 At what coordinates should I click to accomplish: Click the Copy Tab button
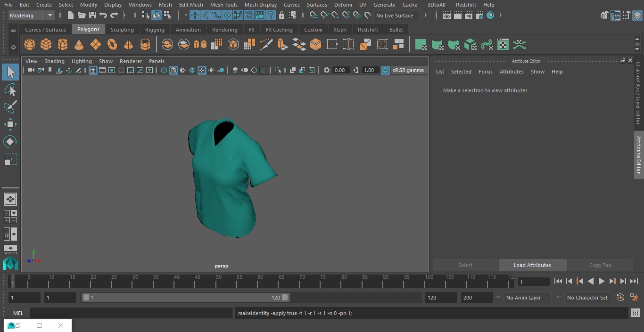[x=600, y=265]
